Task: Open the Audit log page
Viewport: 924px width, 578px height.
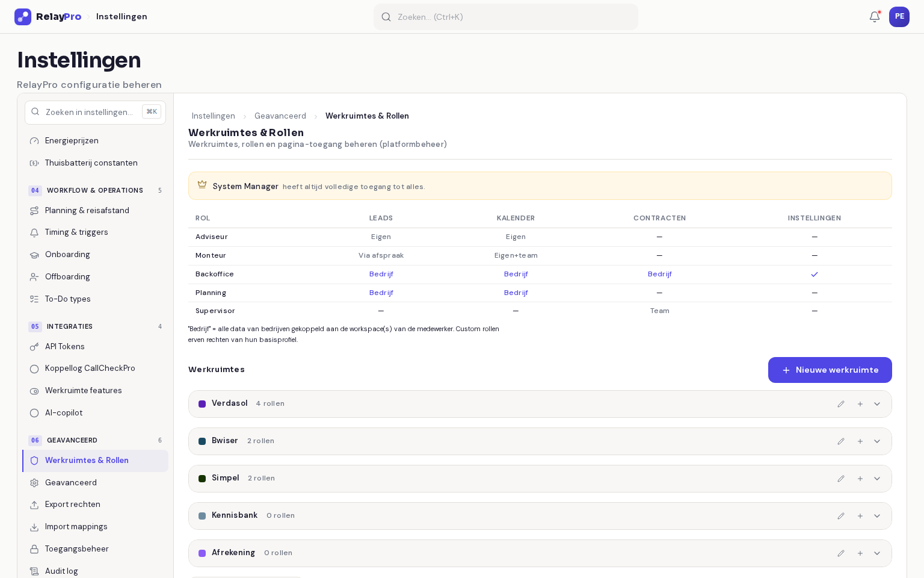Action: point(95,571)
